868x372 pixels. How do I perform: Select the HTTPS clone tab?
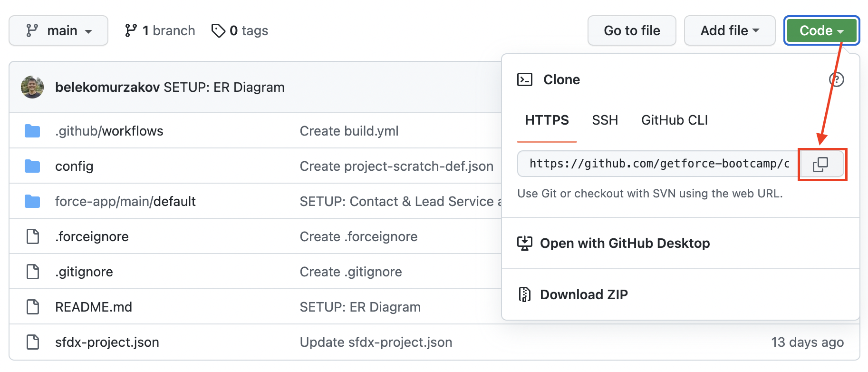[547, 120]
